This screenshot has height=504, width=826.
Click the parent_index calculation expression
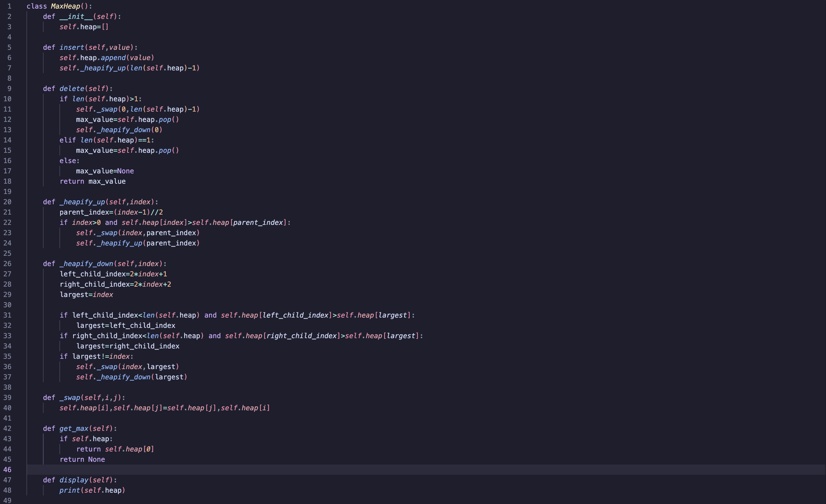[111, 212]
